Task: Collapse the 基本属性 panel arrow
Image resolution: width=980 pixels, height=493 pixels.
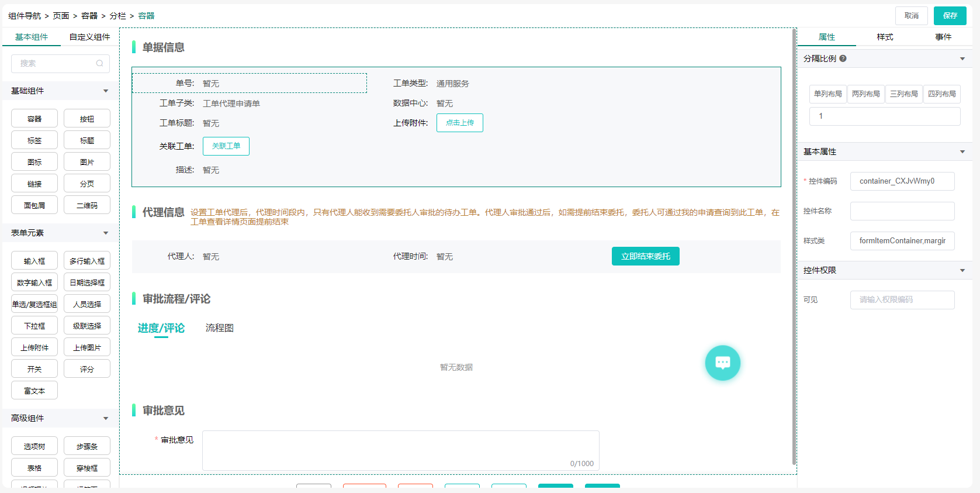Action: (962, 151)
